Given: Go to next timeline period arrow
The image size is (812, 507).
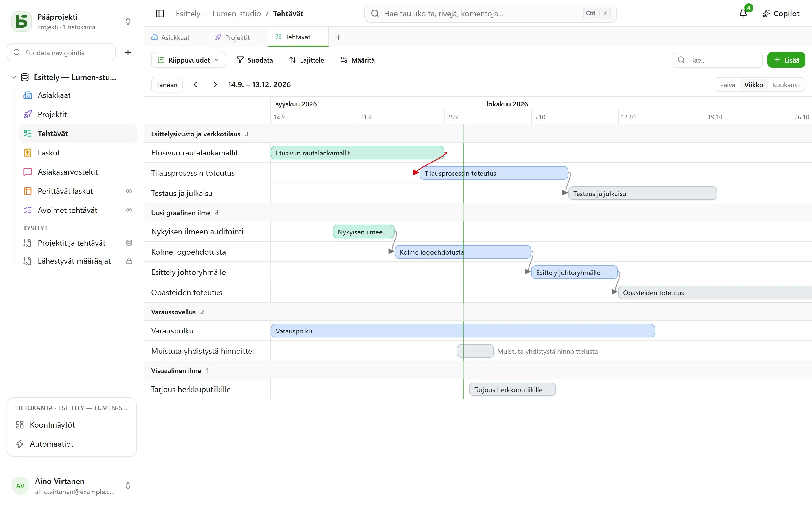Looking at the screenshot, I should coord(215,84).
